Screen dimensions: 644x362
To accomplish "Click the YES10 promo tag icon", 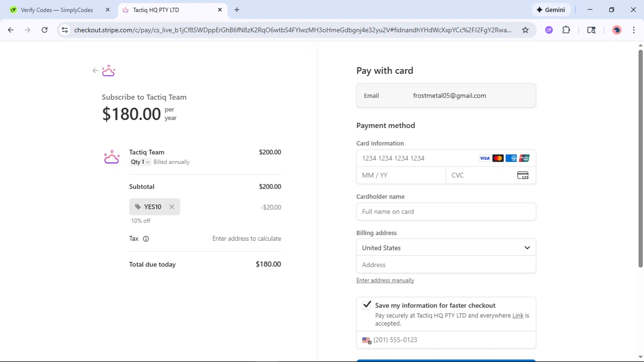I will coord(138,207).
